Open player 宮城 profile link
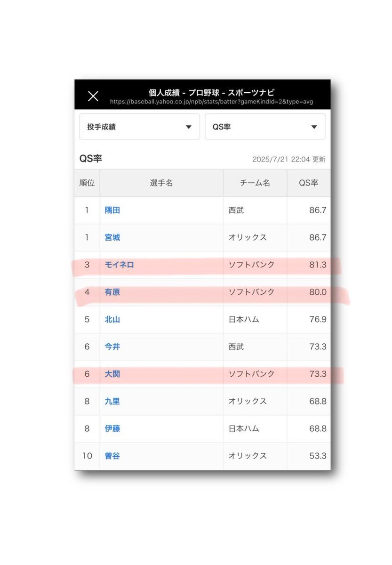The height and width of the screenshot is (565, 392). 112,237
